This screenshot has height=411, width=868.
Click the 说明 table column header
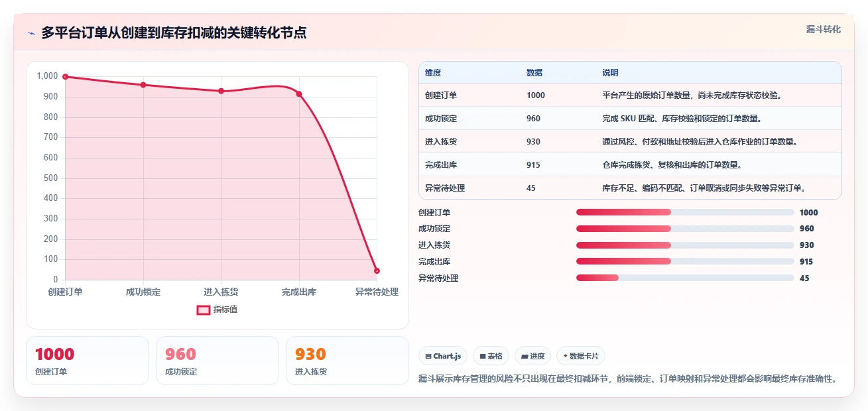[x=610, y=72]
